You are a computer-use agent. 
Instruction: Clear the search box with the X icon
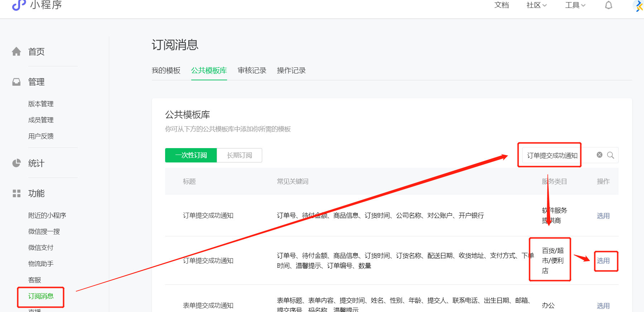click(x=600, y=155)
